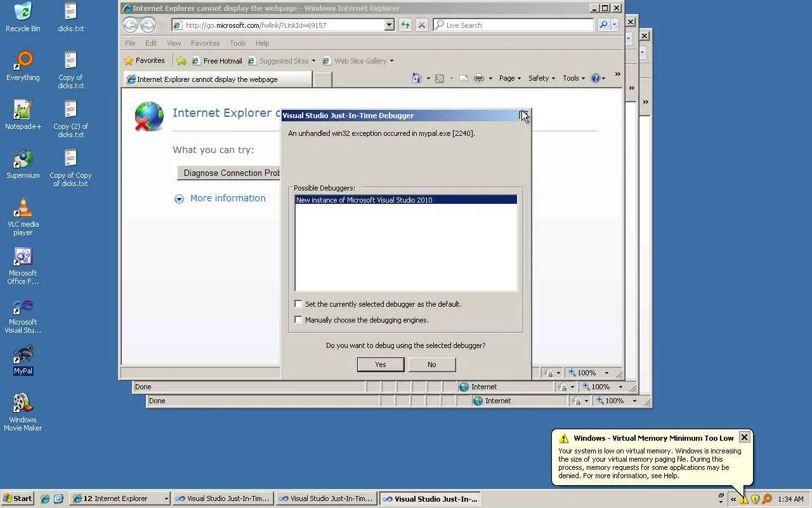812x508 pixels.
Task: Click the Stop (red X) button in IE
Action: [x=421, y=25]
